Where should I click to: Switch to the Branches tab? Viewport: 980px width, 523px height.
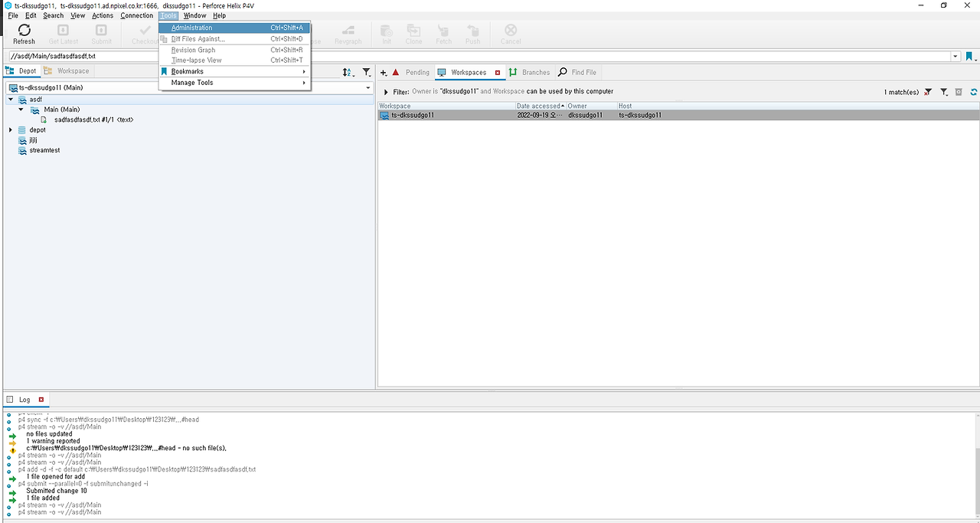529,73
